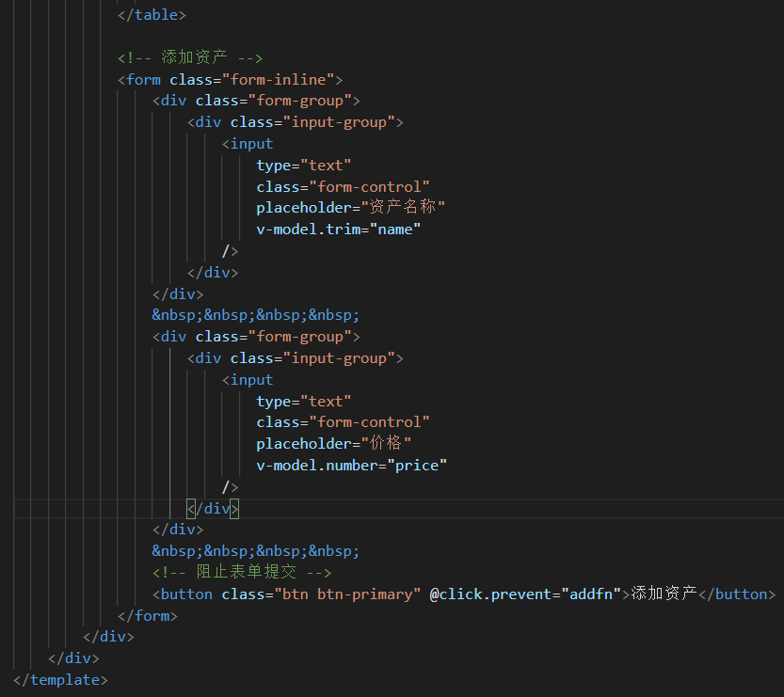Click the closing </form> tag
The image size is (784, 697).
pos(148,615)
